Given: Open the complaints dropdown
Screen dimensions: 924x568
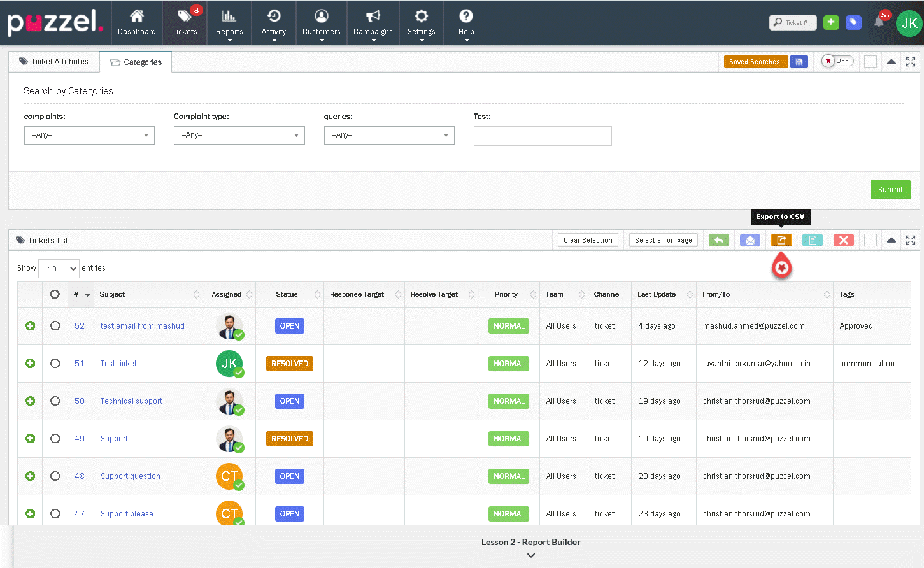Looking at the screenshot, I should [89, 135].
